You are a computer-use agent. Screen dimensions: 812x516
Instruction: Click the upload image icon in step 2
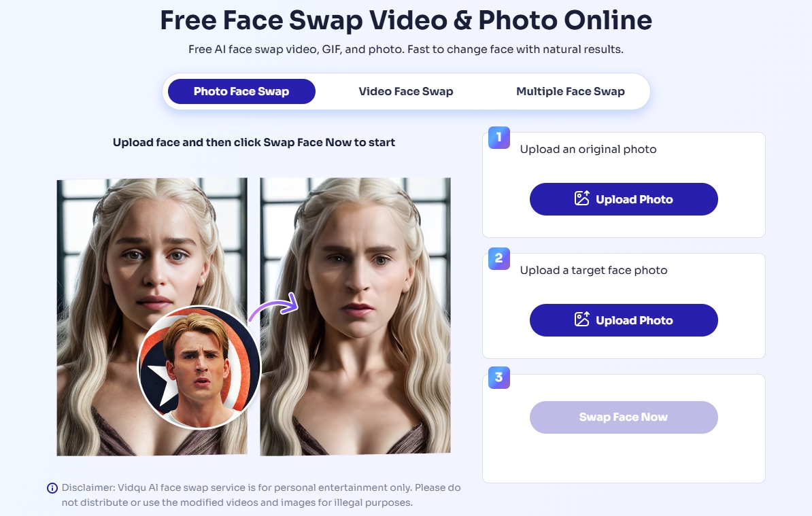[581, 320]
